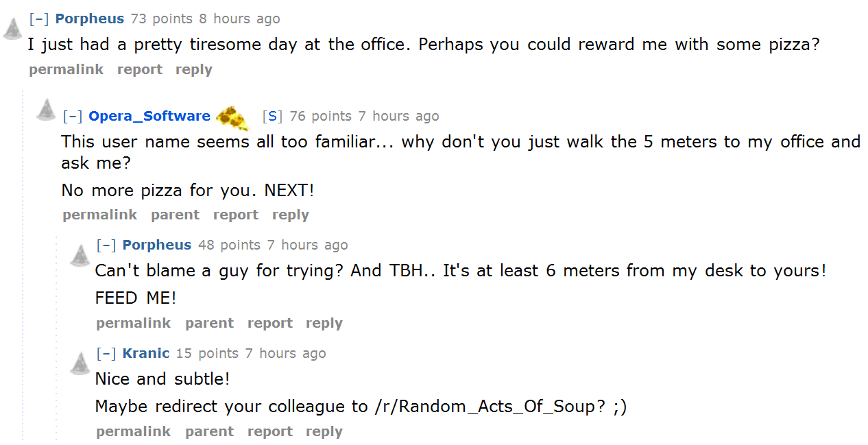868x445 pixels.
Task: Reply to Kranic's 'Nice and subtle' comment
Action: 324,432
